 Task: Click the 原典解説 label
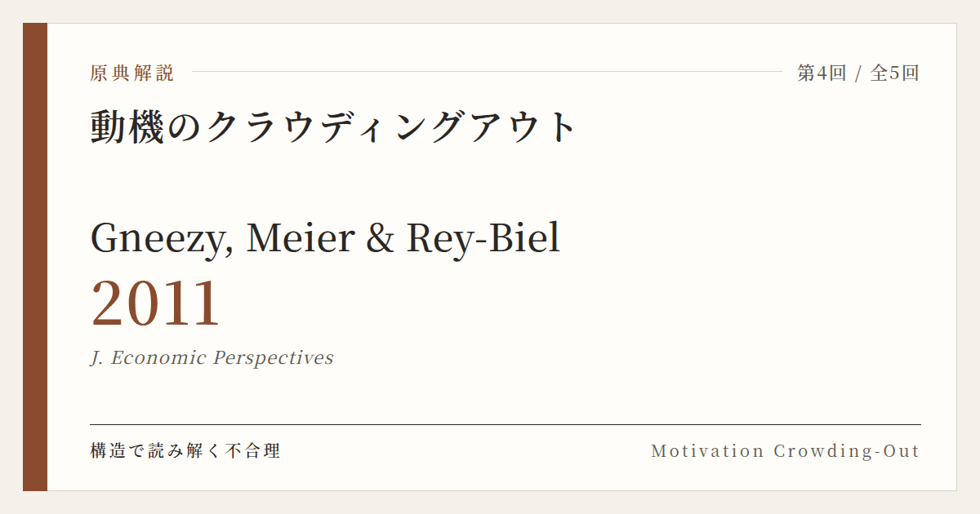[132, 73]
